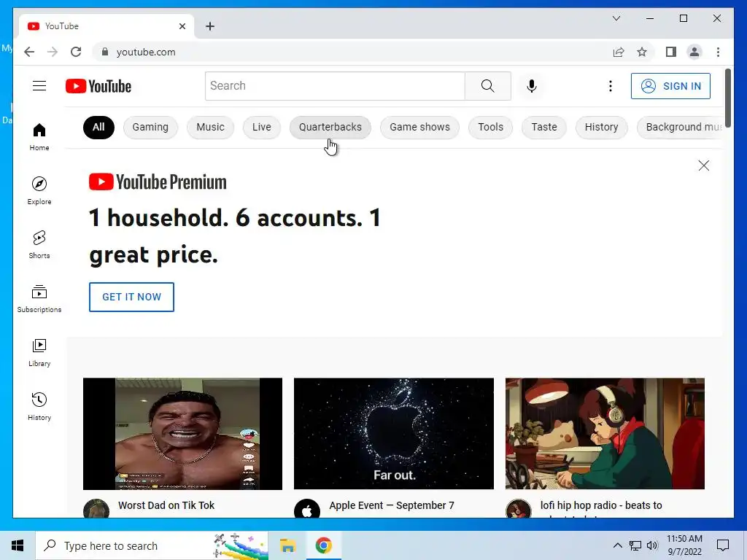Click the GET IT NOW button
Screen dimensions: 747x560
click(x=131, y=297)
